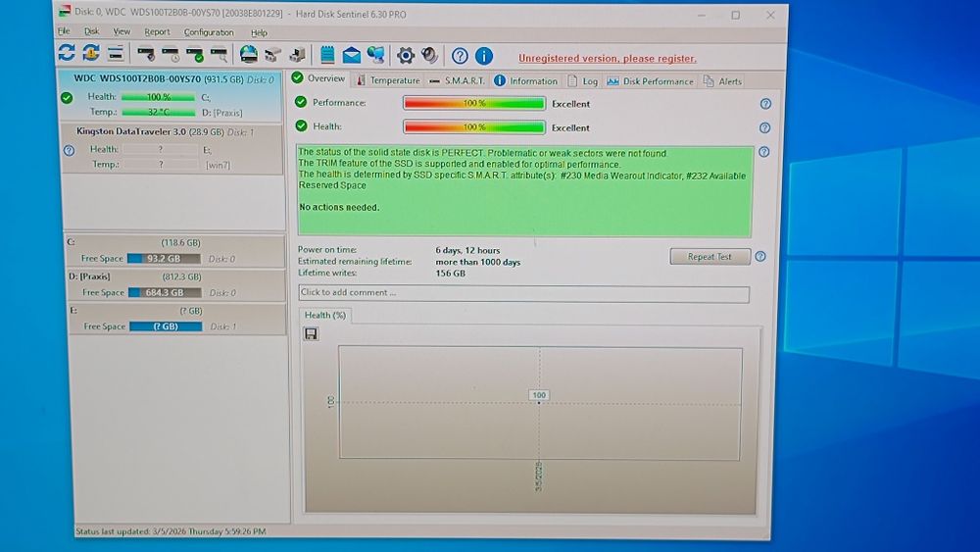Open the Report menu
Image resolution: width=980 pixels, height=552 pixels.
click(x=157, y=32)
